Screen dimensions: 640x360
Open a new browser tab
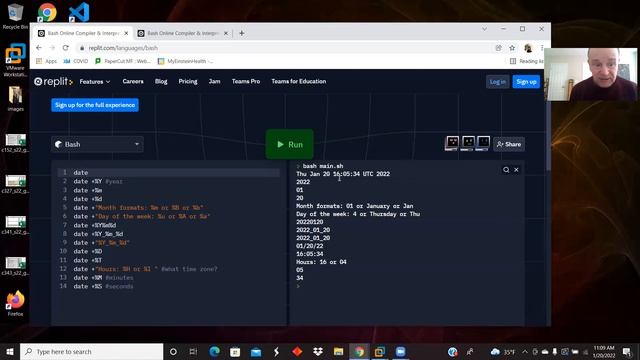[242, 33]
